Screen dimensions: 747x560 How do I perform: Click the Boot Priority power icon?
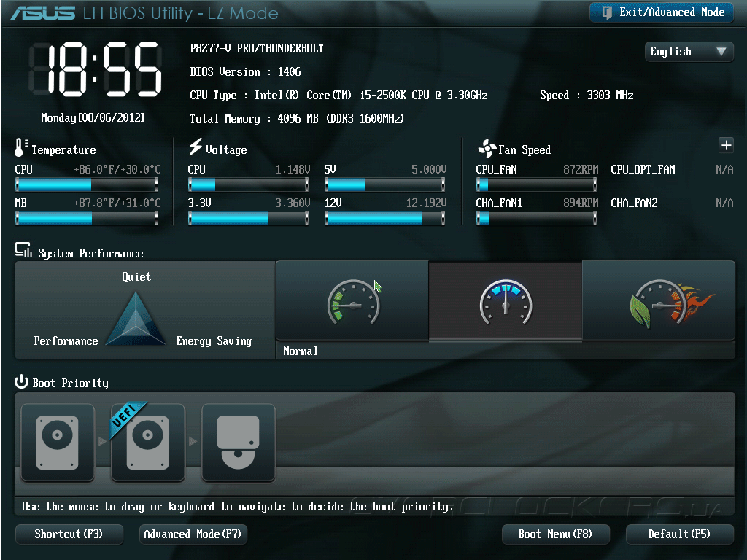[21, 382]
